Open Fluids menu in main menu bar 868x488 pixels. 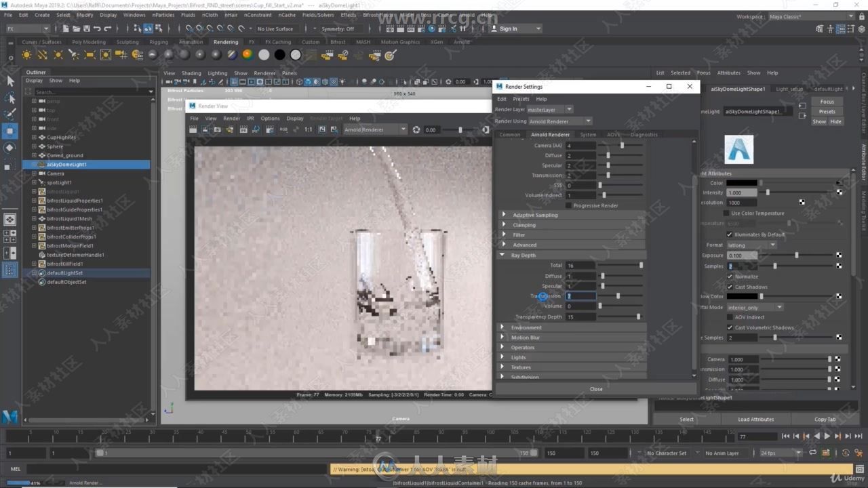tap(188, 14)
